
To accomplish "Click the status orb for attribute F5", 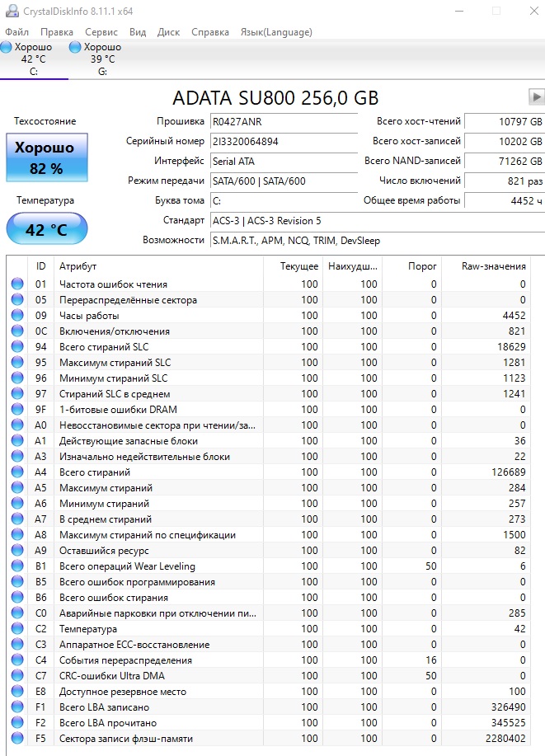I will pyautogui.click(x=17, y=738).
